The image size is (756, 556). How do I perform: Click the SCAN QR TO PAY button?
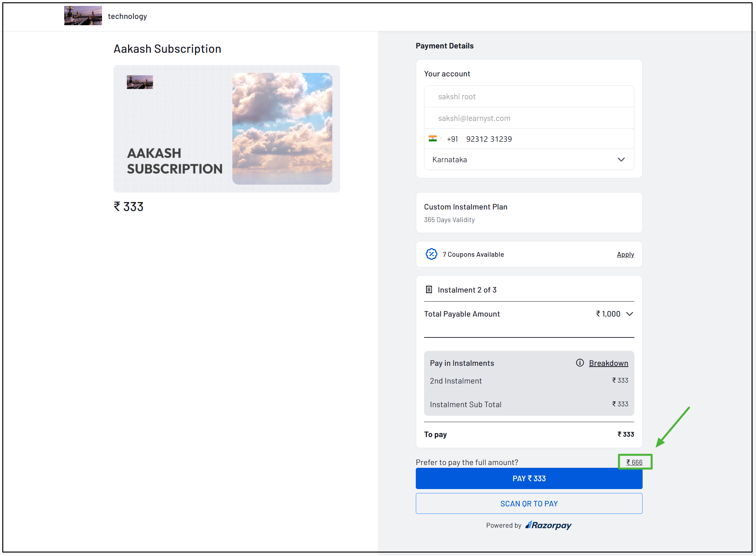(x=529, y=504)
